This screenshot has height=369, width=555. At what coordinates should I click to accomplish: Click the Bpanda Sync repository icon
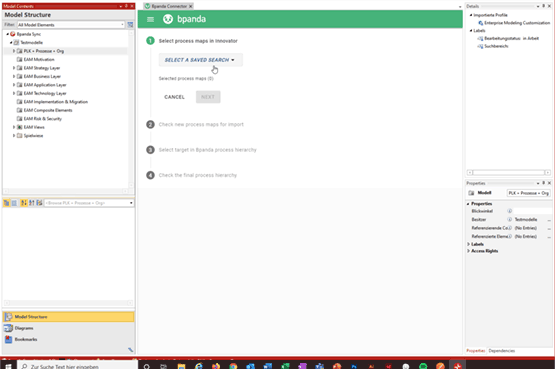13,34
